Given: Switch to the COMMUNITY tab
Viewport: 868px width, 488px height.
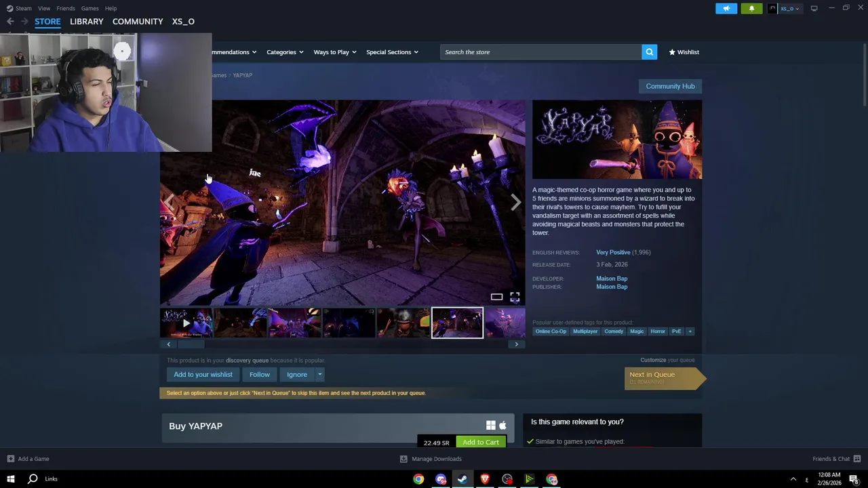Looking at the screenshot, I should coord(138,22).
